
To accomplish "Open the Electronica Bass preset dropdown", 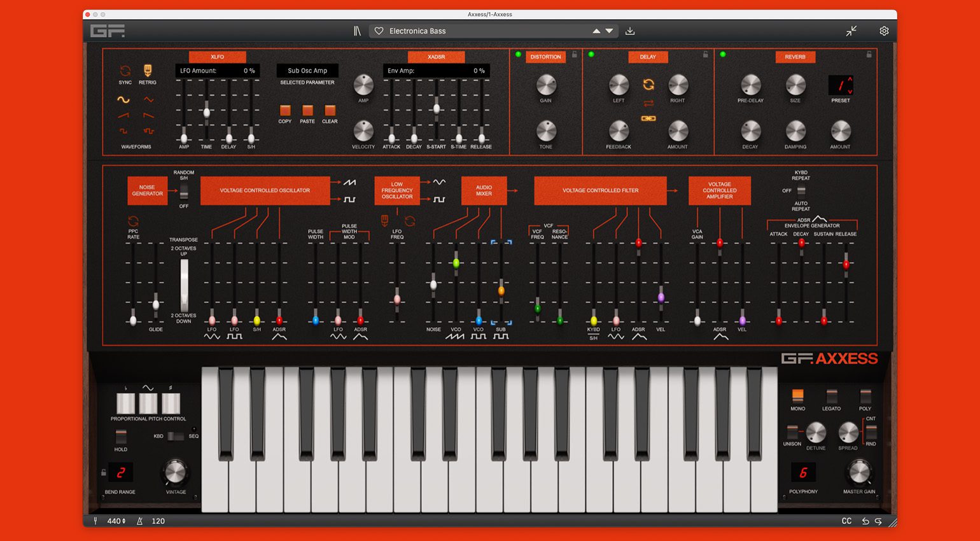I will tap(493, 31).
